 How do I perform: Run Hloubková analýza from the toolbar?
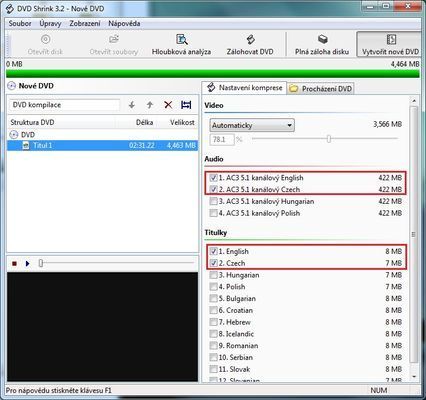(181, 45)
